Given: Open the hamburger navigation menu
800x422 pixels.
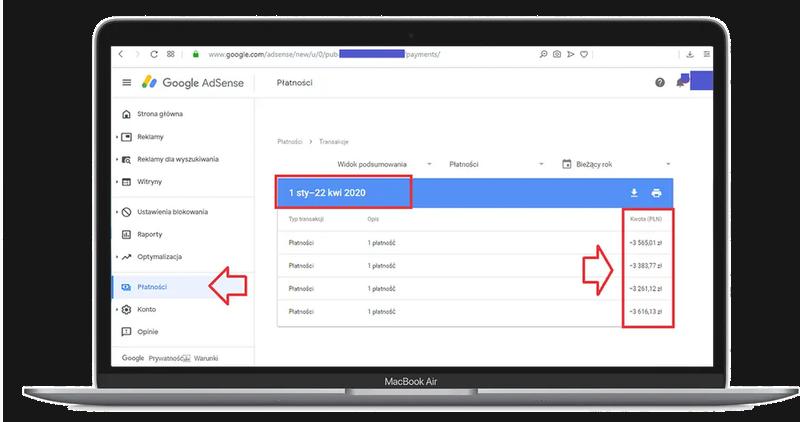Looking at the screenshot, I should [x=127, y=83].
